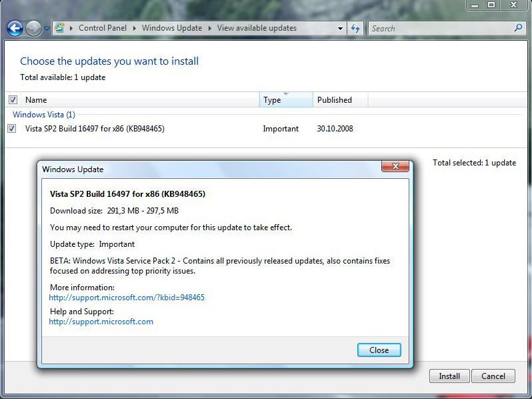Go to Windows Update breadcrumb
The width and height of the screenshot is (532, 399).
(x=172, y=28)
